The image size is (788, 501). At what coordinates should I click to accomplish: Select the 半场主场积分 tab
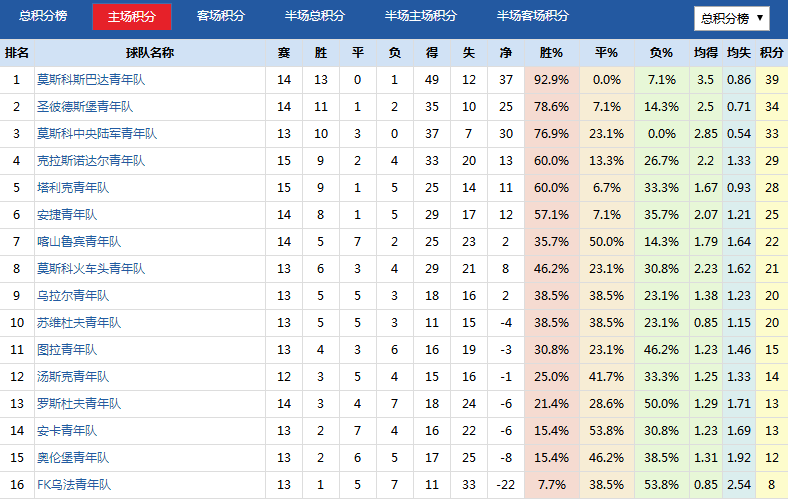421,16
